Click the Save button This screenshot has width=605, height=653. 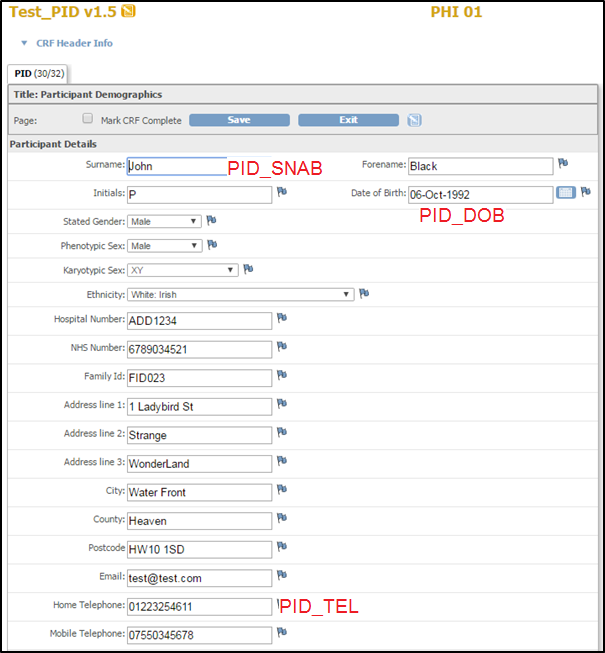point(239,120)
